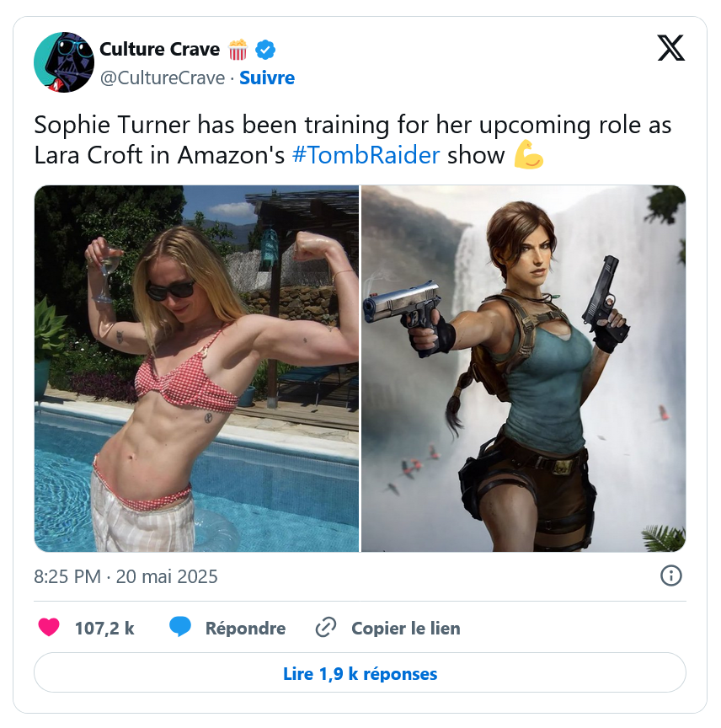Viewport: 721px width, 728px height.
Task: Click the flexed biceps emoji
Action: point(528,154)
